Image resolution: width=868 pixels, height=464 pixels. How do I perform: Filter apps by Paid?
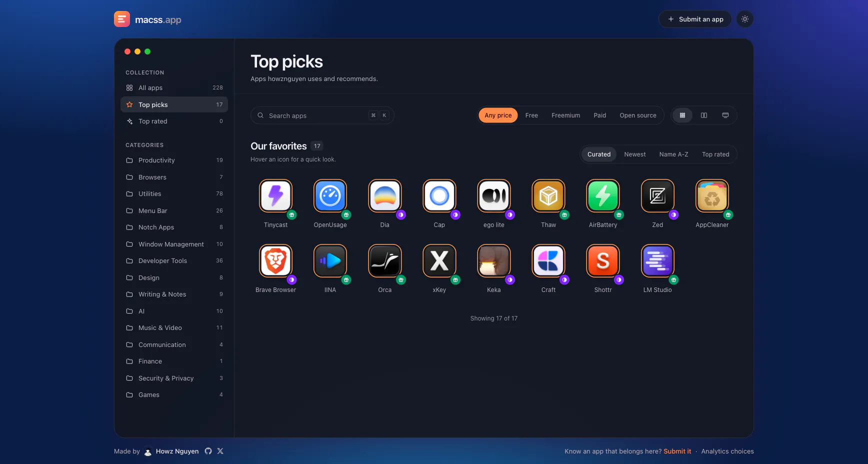tap(599, 115)
